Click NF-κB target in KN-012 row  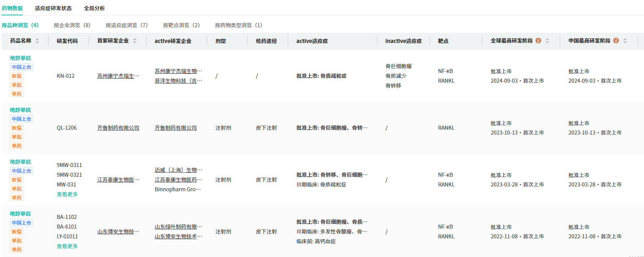(x=445, y=71)
